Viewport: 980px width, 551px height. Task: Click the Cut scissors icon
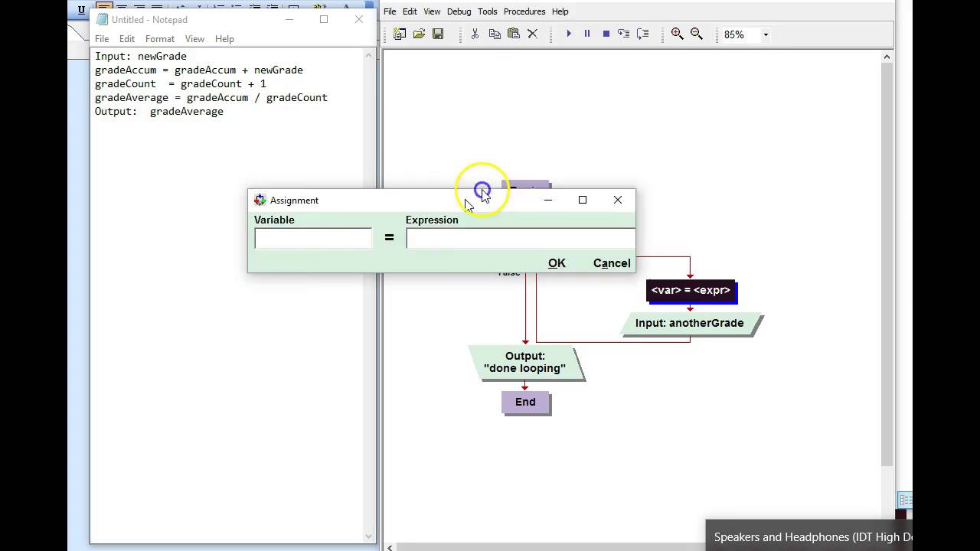pos(475,34)
